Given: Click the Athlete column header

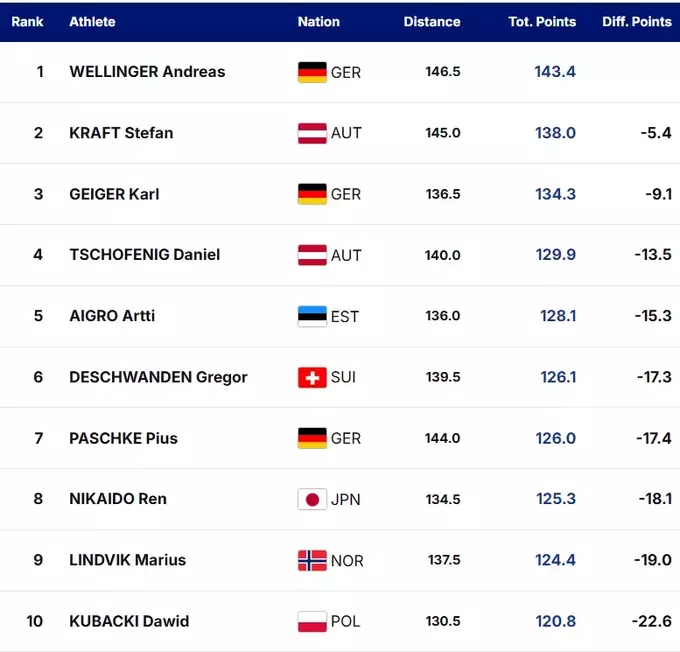Looking at the screenshot, I should 92,21.
